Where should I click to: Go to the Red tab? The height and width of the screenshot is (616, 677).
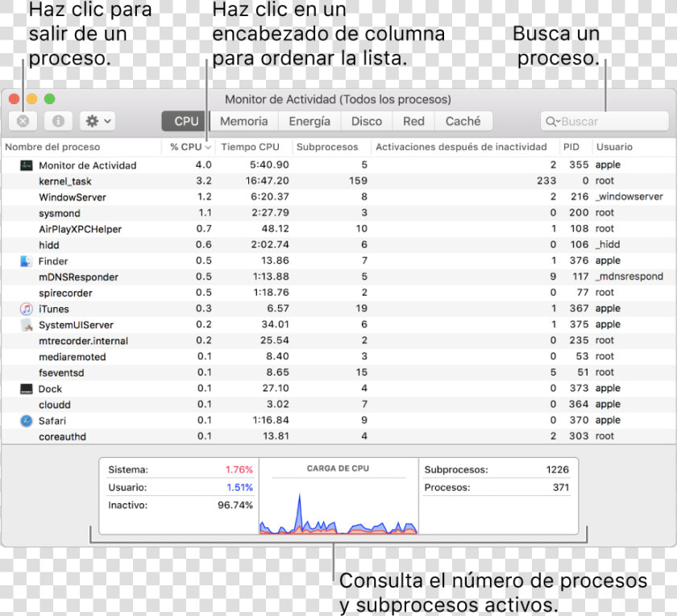tap(413, 122)
